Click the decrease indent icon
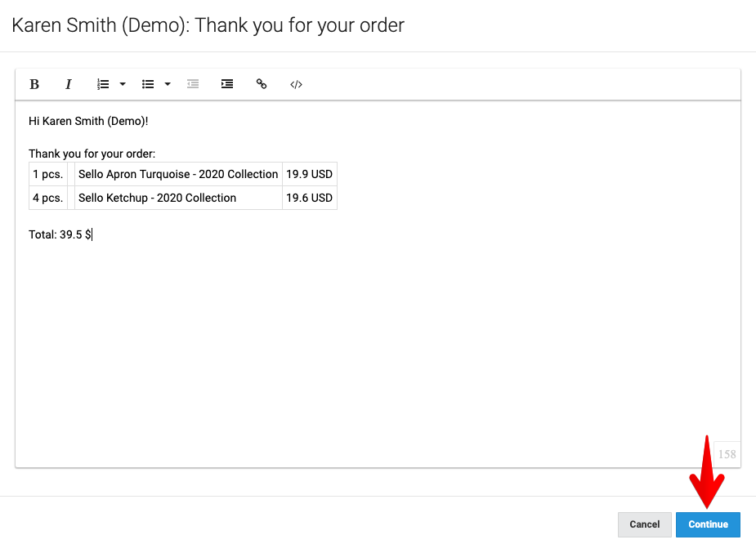756x553 pixels. click(x=193, y=84)
